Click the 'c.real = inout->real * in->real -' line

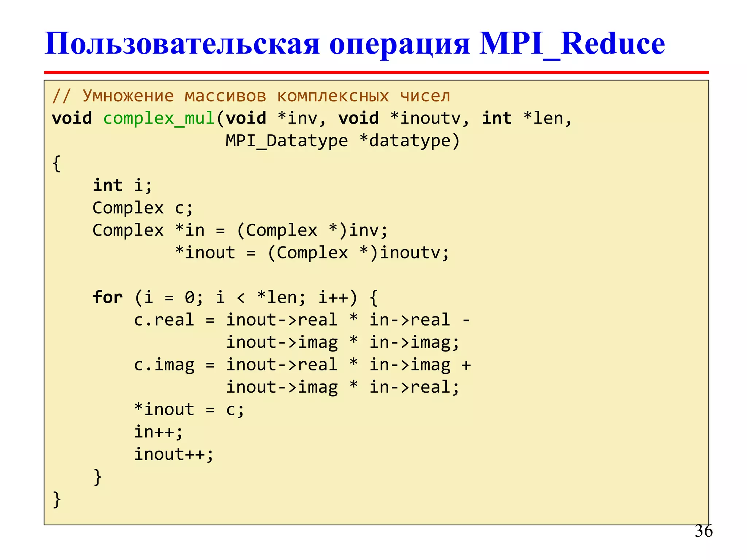[x=302, y=320]
